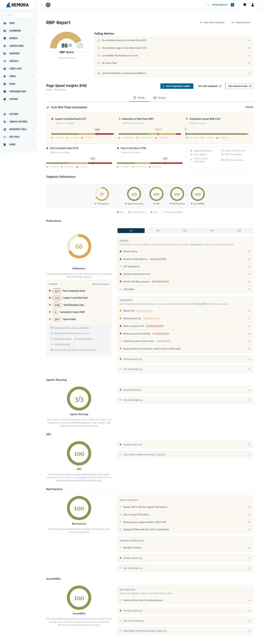This screenshot has width=263, height=644.
Task: Expand the 33 Passing Metrics row
Action: pos(174,73)
